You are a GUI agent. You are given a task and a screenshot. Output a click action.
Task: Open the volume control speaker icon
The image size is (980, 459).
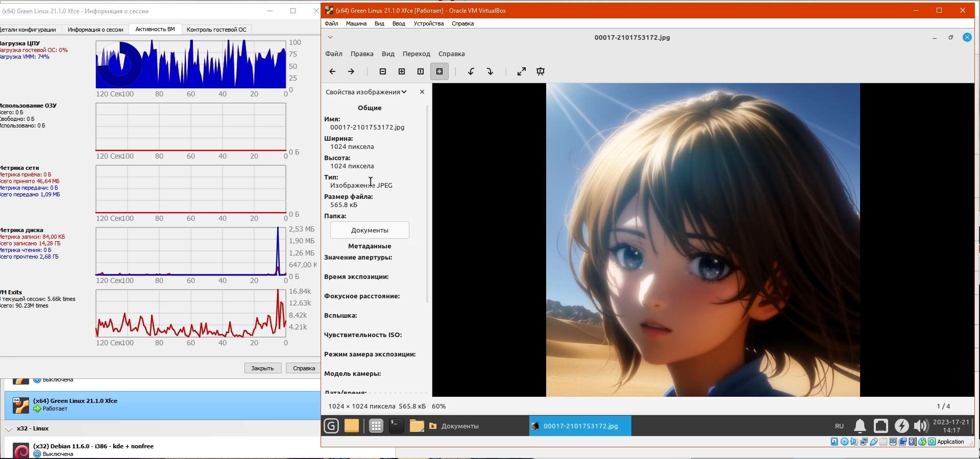(921, 426)
